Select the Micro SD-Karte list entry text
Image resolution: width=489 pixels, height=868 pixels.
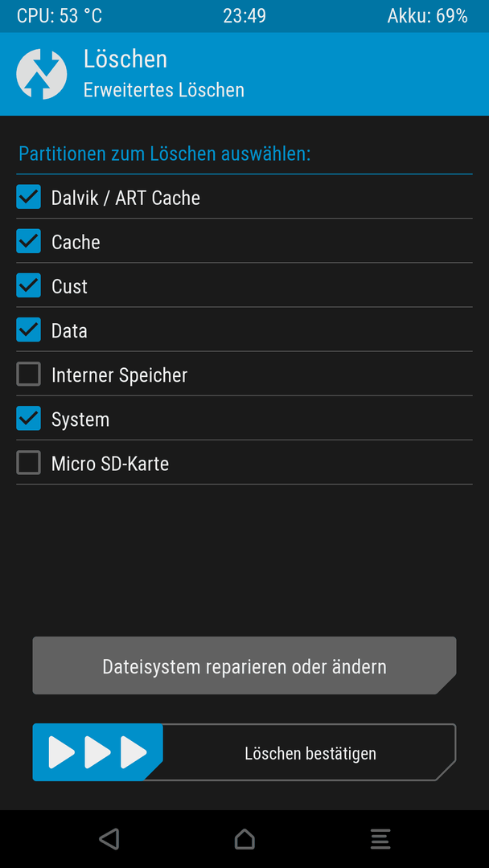[109, 464]
